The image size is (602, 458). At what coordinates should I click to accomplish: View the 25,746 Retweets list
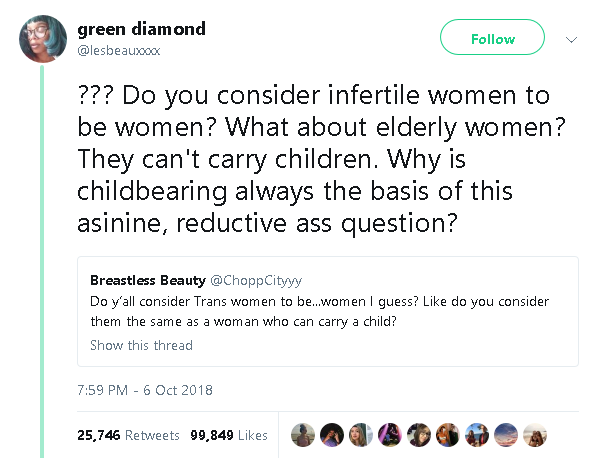[128, 435]
